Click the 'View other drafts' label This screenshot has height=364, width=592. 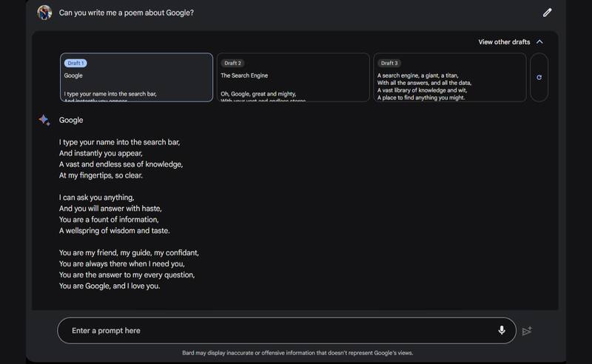tap(504, 42)
